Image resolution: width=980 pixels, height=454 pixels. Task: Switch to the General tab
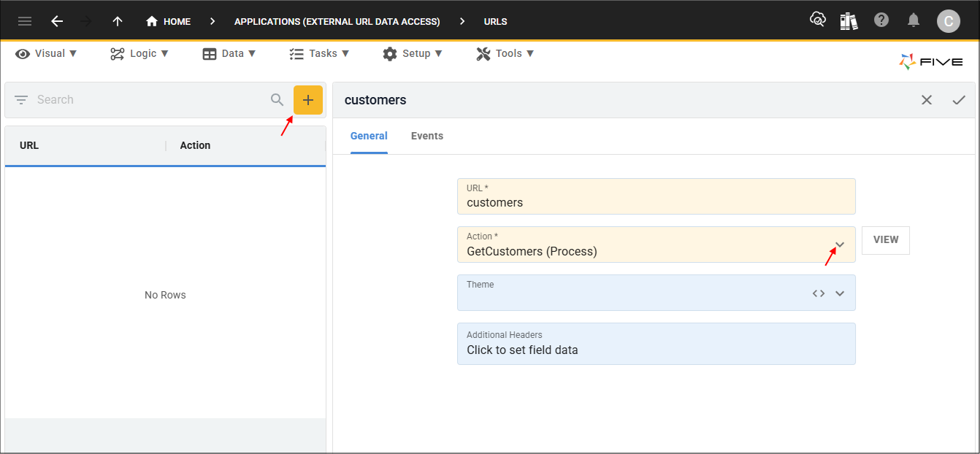pyautogui.click(x=369, y=136)
